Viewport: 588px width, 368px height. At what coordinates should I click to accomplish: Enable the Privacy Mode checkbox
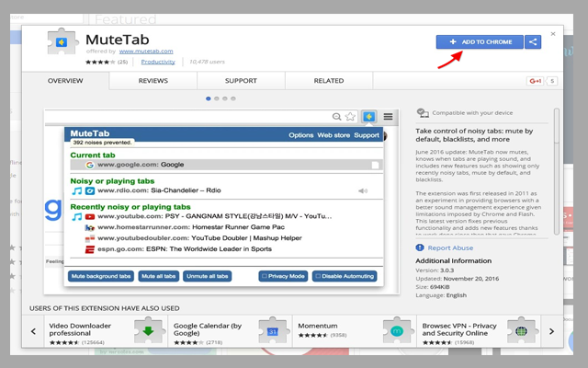265,276
